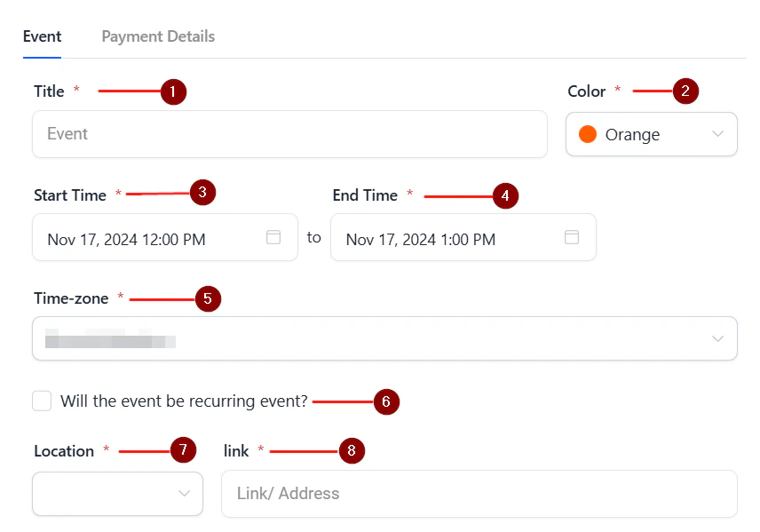The image size is (760, 532).
Task: Open the Location dropdown
Action: (x=117, y=494)
